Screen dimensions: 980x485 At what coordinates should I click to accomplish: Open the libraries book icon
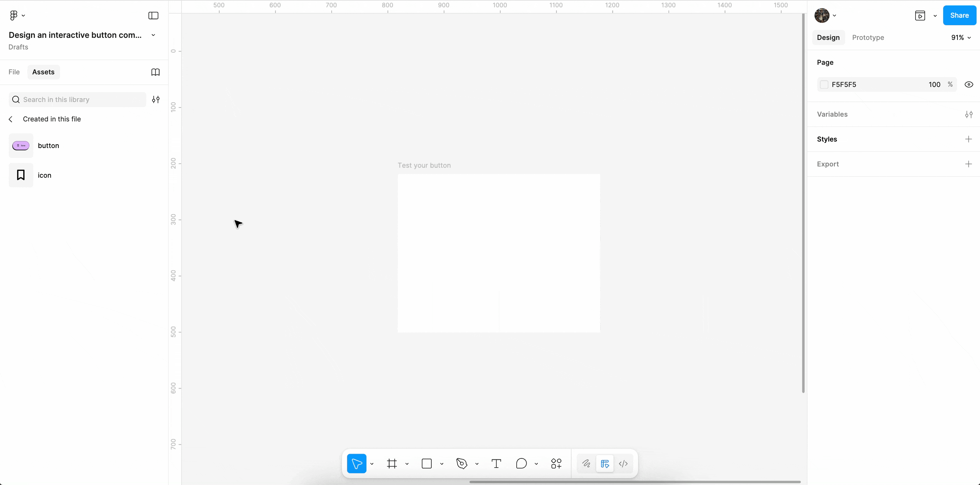(x=155, y=72)
